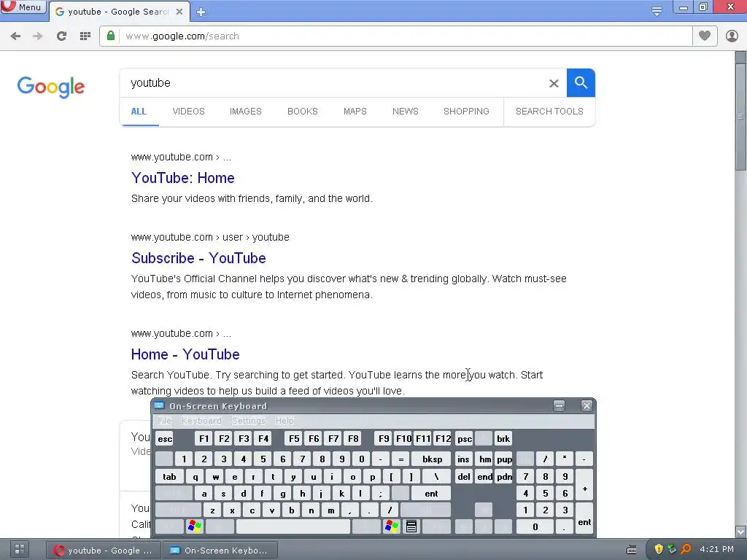The height and width of the screenshot is (560, 747).
Task: Click the del key on keyboard
Action: 463,477
